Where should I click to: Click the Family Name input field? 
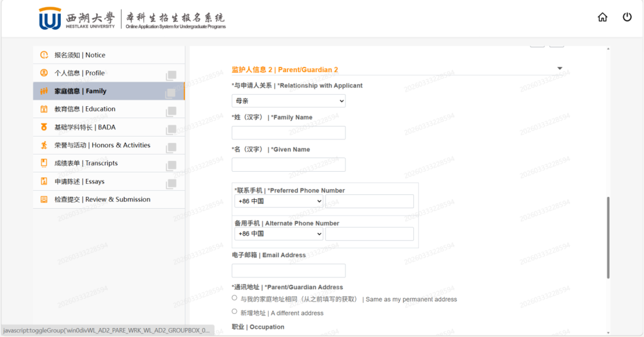click(x=289, y=133)
